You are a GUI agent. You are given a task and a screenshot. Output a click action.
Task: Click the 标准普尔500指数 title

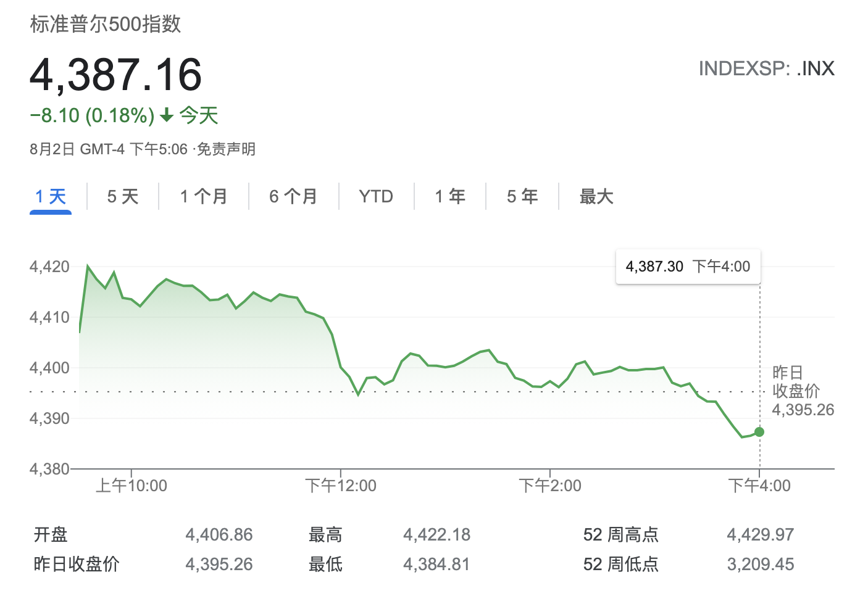click(x=106, y=24)
